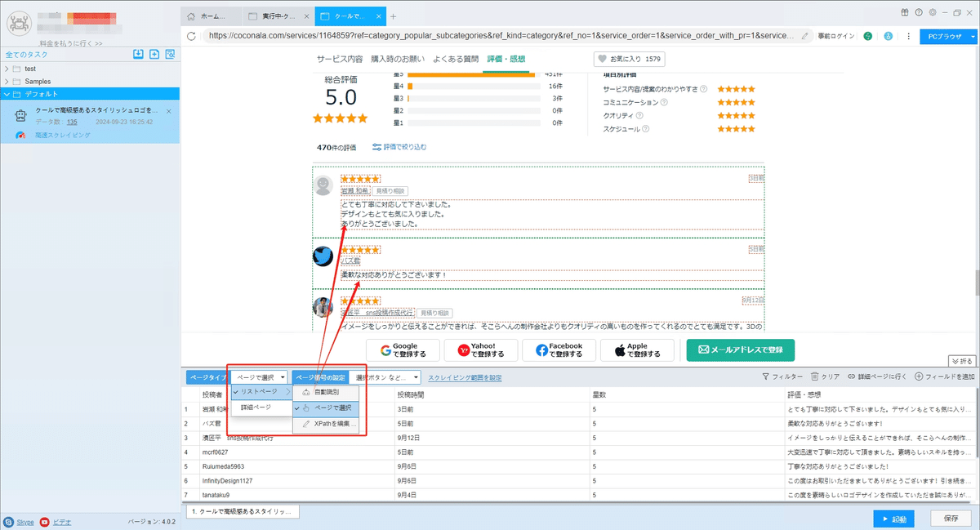Close the クールで高級感ある task item
This screenshot has width=980, height=530.
pos(169,110)
